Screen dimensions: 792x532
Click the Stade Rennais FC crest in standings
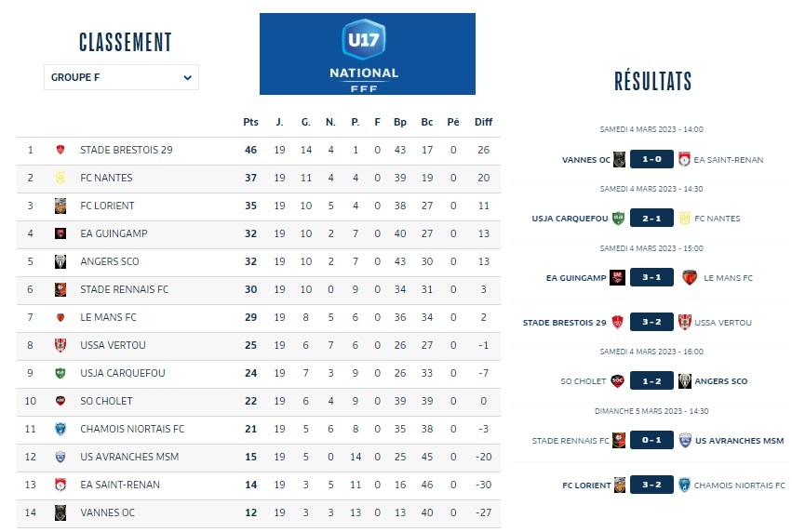60,289
